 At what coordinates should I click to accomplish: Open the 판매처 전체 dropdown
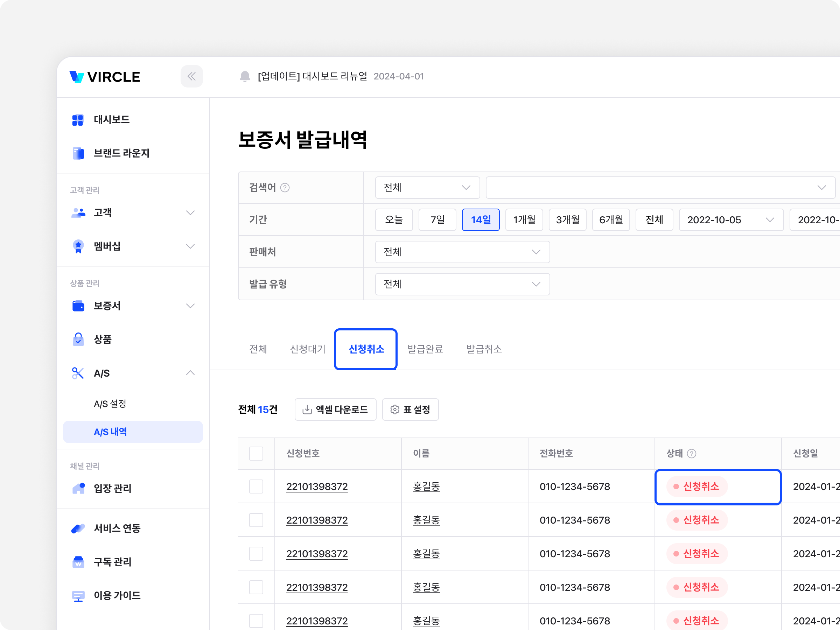tap(462, 252)
